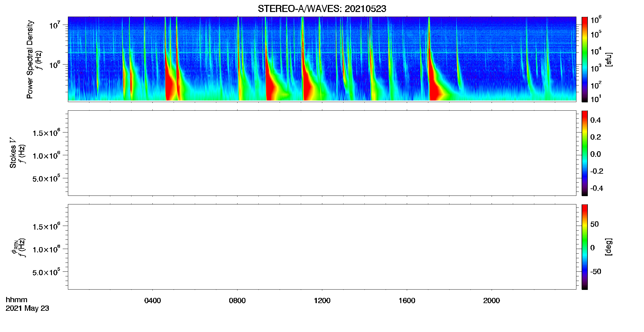Click the Stokes V color bar
Screen dimensions: 644x332
click(584, 153)
